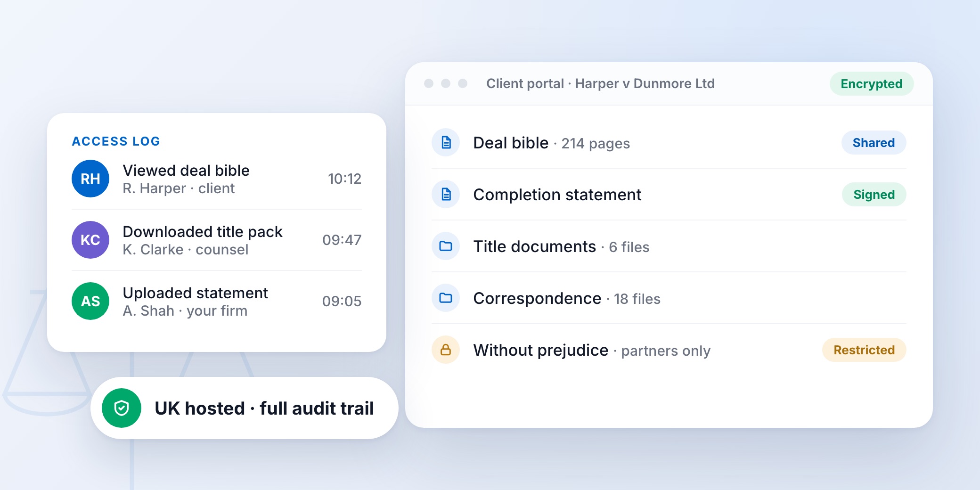Click '18 files' next to Correspondence
The image size is (980, 490).
(637, 299)
